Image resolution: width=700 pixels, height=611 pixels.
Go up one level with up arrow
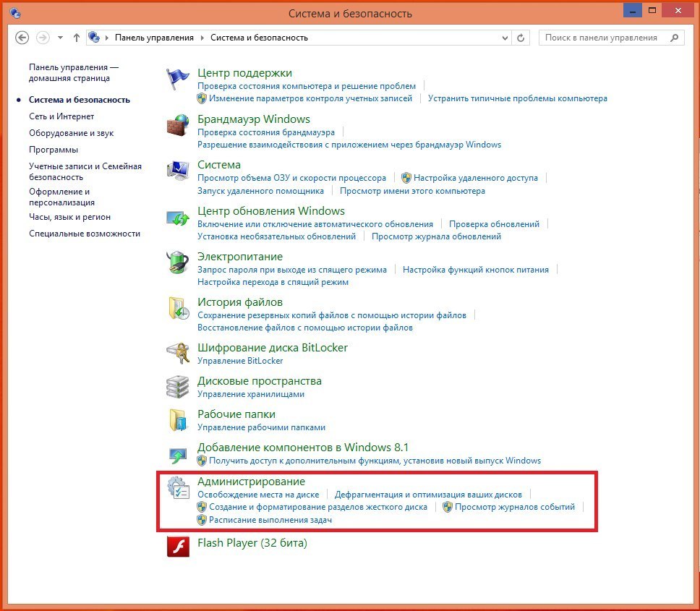click(77, 38)
